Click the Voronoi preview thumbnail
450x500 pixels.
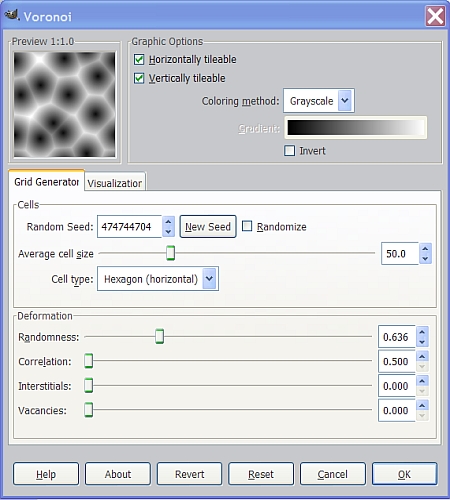[65, 105]
